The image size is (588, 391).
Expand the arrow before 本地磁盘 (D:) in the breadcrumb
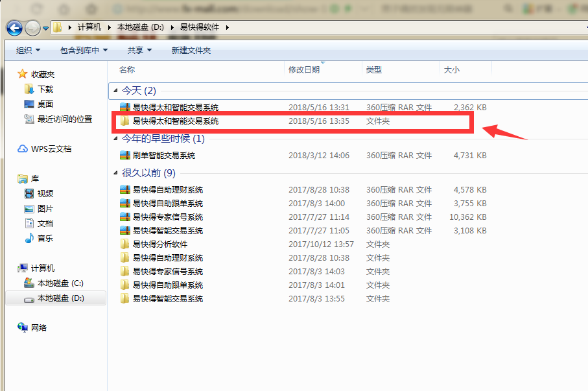click(109, 27)
